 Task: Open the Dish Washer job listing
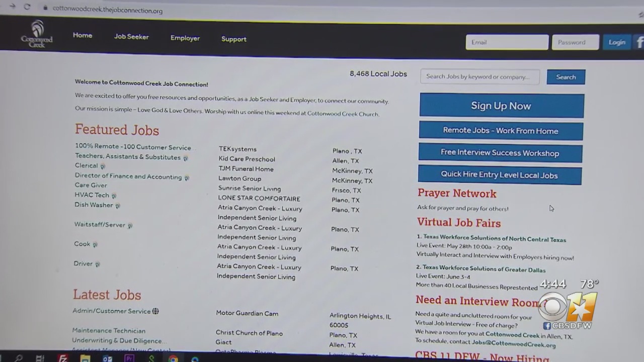94,205
